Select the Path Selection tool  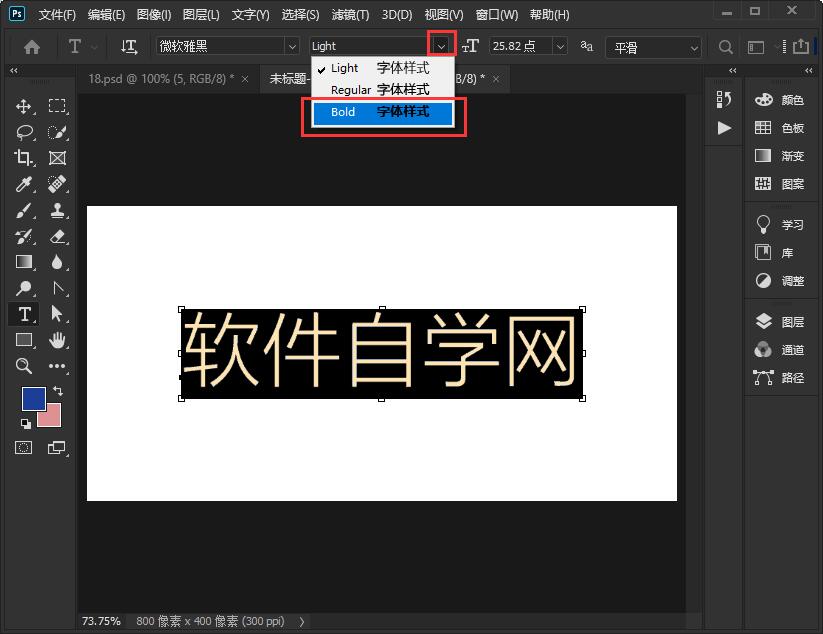pyautogui.click(x=57, y=314)
